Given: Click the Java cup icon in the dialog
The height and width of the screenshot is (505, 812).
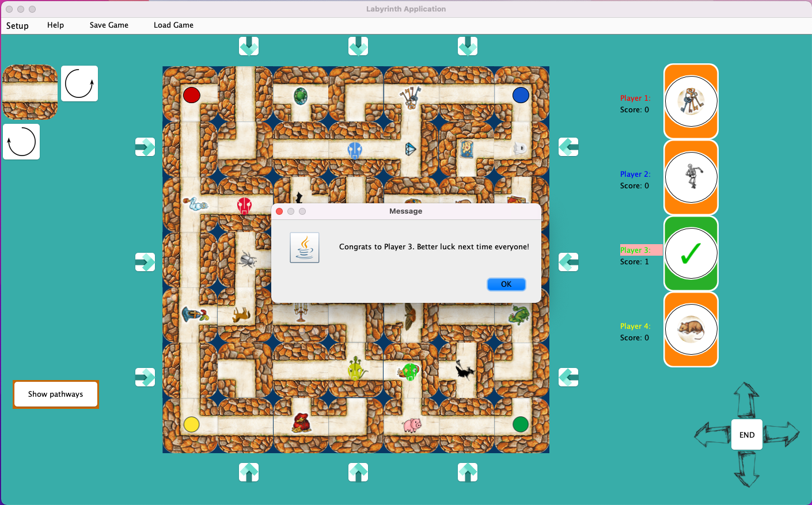Looking at the screenshot, I should coord(304,248).
